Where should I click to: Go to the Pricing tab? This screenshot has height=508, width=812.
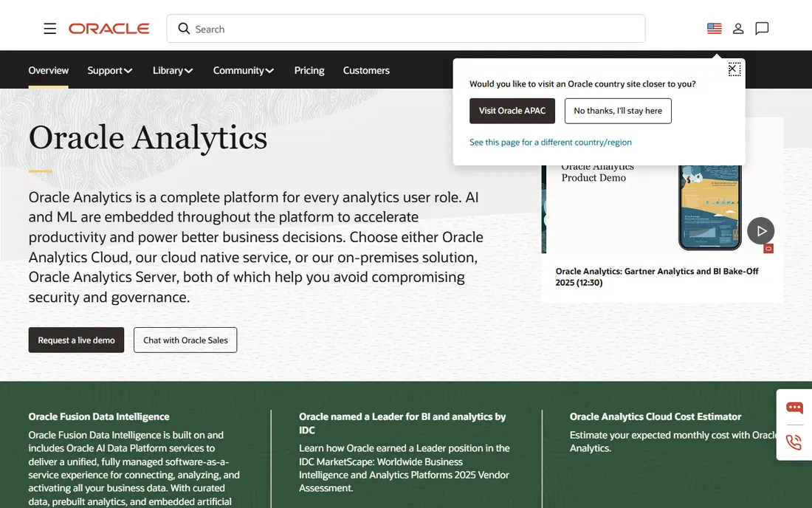click(x=309, y=70)
